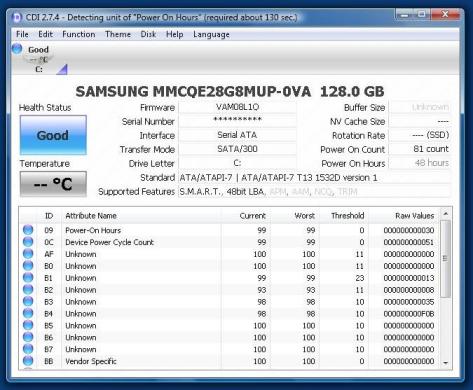Click the CDI app icon in title bar
Viewport: 473px width, 390px height.
(16, 17)
